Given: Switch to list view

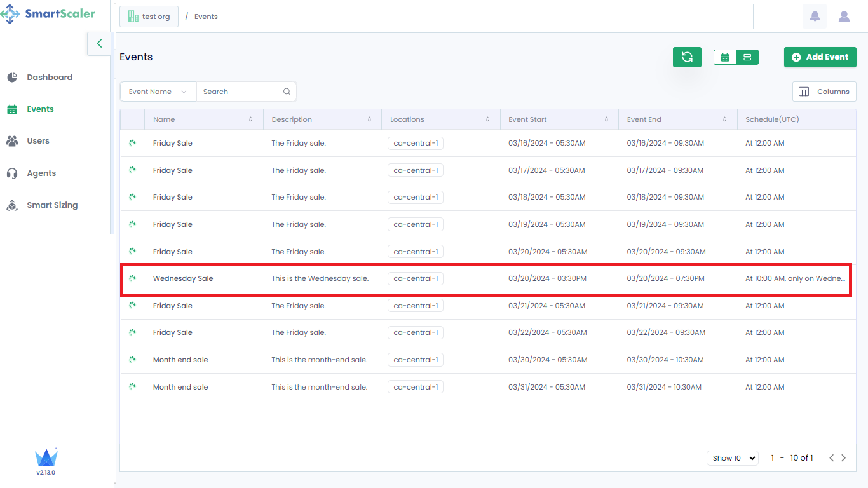Looking at the screenshot, I should click(x=747, y=57).
